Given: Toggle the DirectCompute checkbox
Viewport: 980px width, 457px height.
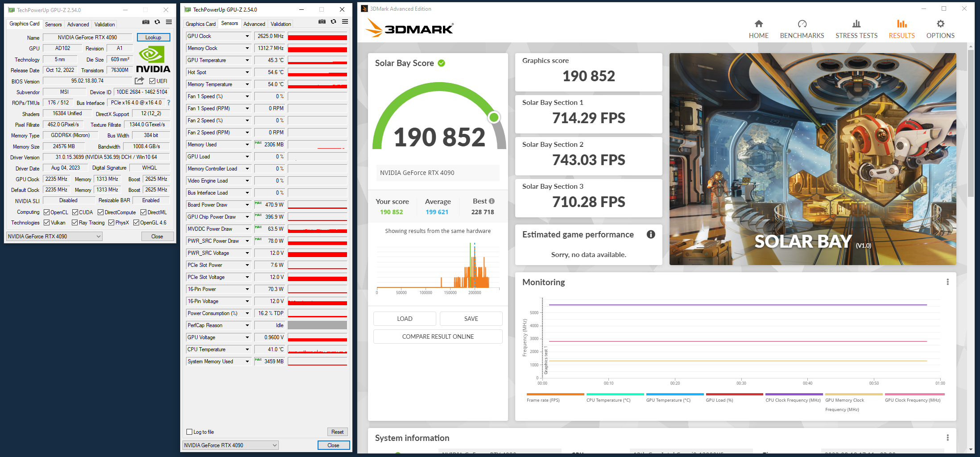Looking at the screenshot, I should [100, 212].
